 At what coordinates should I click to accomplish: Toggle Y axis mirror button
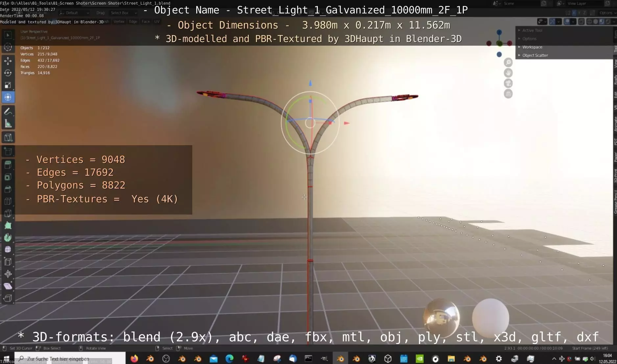click(580, 13)
